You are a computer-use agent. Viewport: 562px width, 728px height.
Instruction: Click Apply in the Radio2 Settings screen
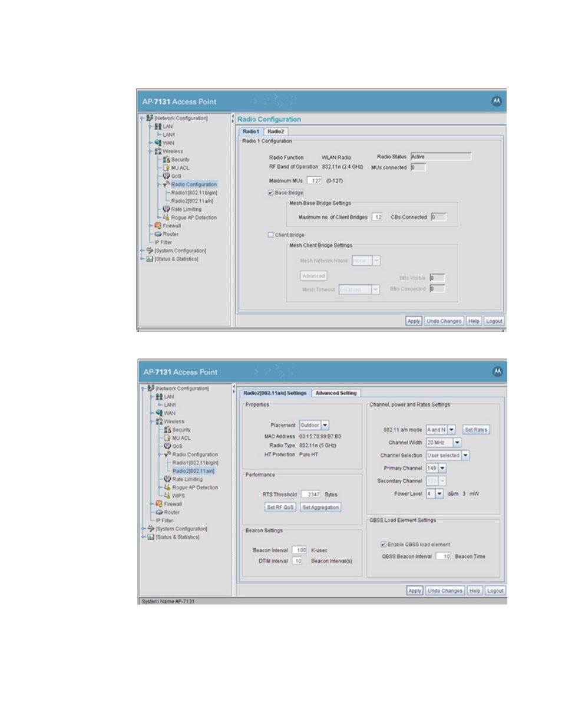(415, 591)
